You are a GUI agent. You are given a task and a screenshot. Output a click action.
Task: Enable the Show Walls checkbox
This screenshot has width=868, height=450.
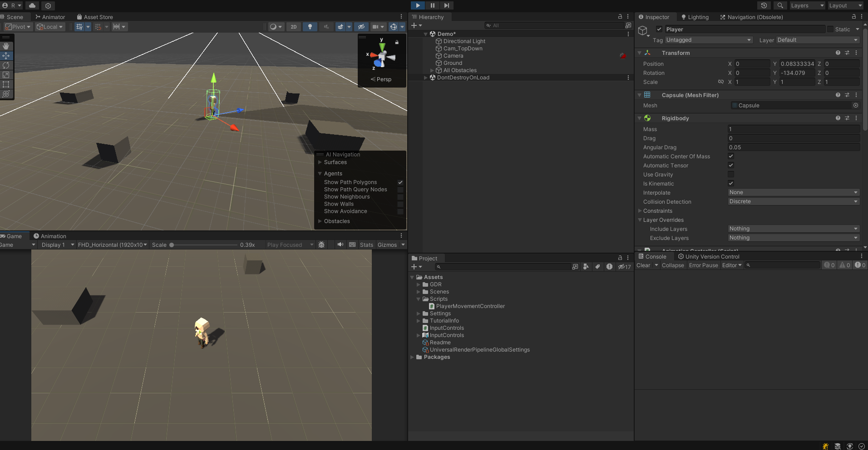tap(400, 204)
